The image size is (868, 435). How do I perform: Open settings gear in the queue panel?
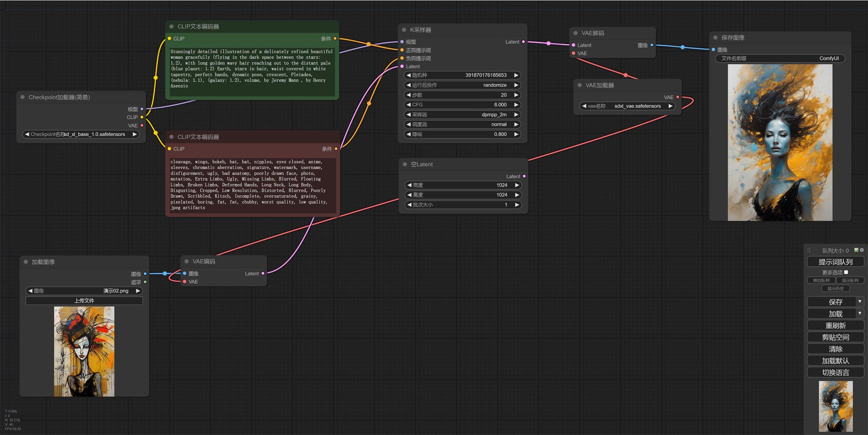(x=862, y=250)
